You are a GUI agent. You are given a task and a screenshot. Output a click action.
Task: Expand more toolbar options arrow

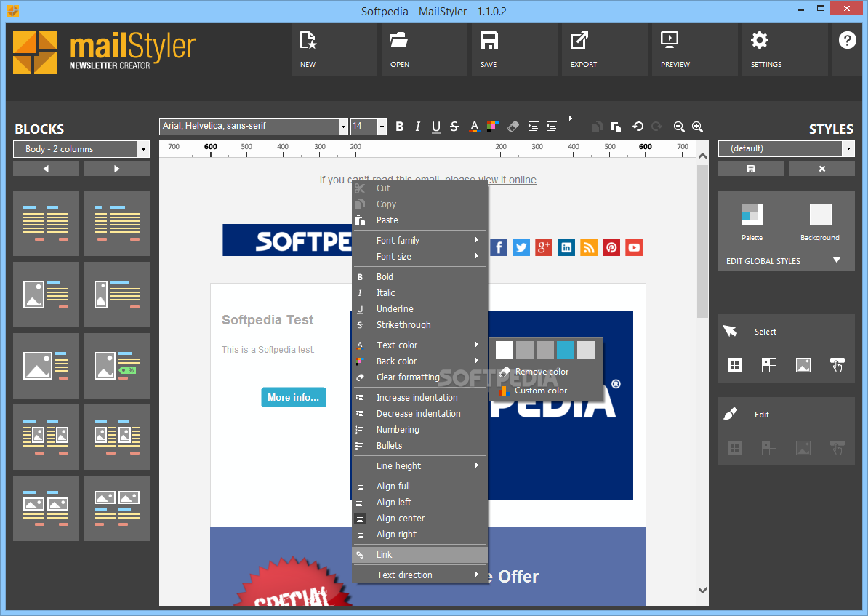(x=570, y=118)
